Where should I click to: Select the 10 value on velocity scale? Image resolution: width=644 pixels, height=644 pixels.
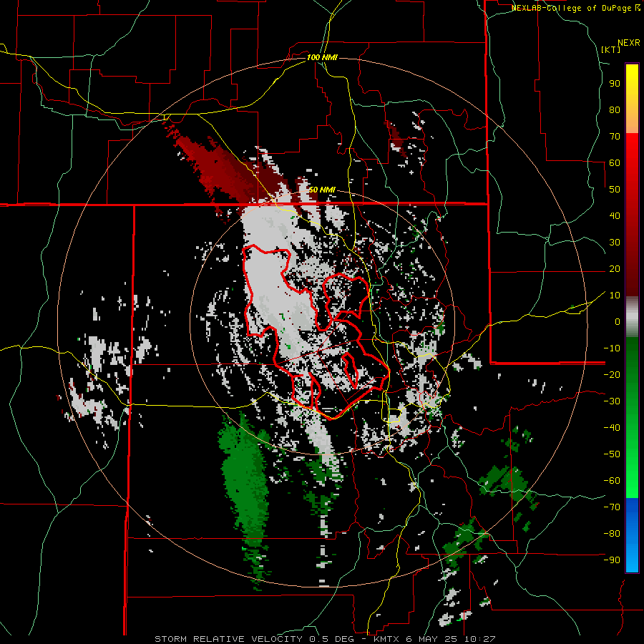click(615, 296)
